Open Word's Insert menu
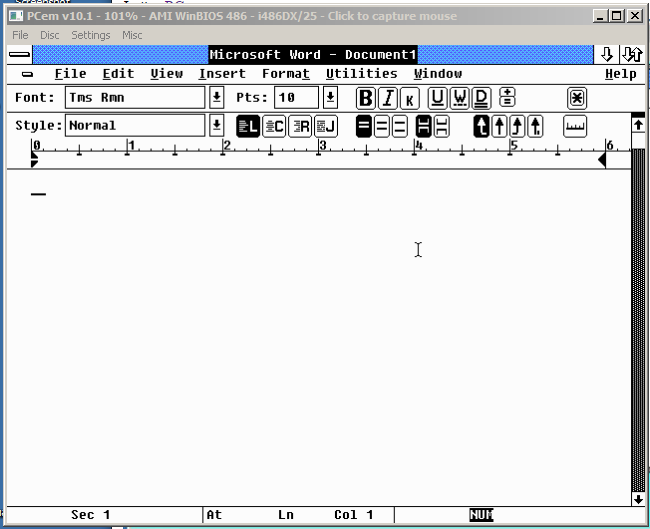The image size is (650, 529). (222, 74)
